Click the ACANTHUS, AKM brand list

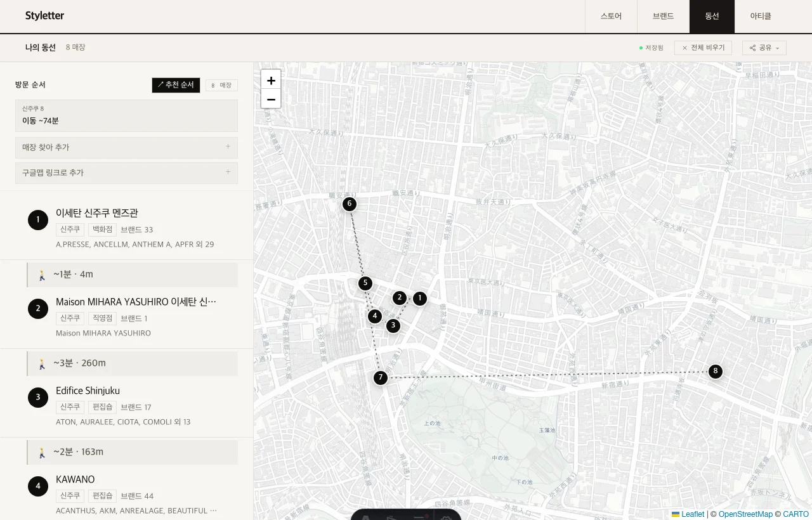click(136, 511)
